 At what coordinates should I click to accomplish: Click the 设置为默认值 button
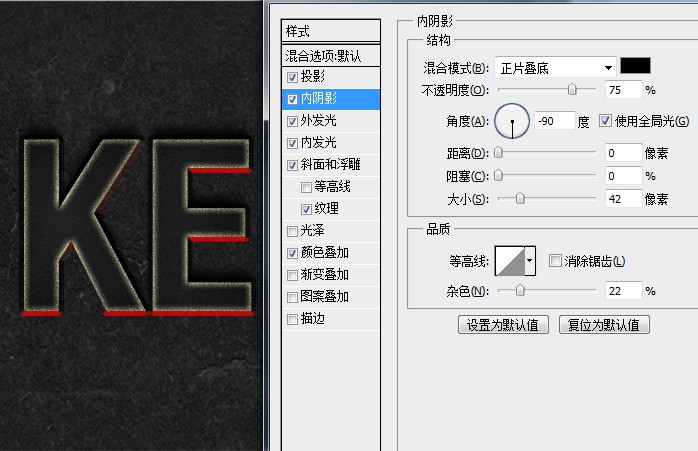[x=503, y=325]
